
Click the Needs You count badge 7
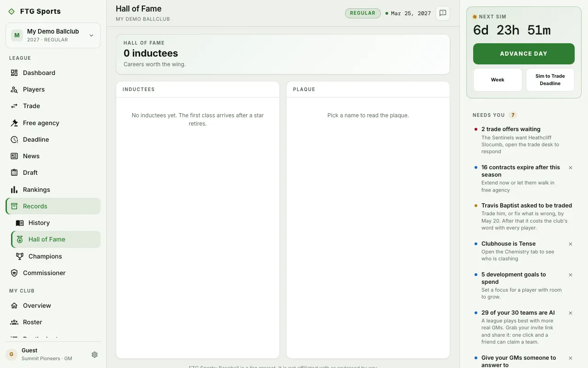tap(513, 115)
